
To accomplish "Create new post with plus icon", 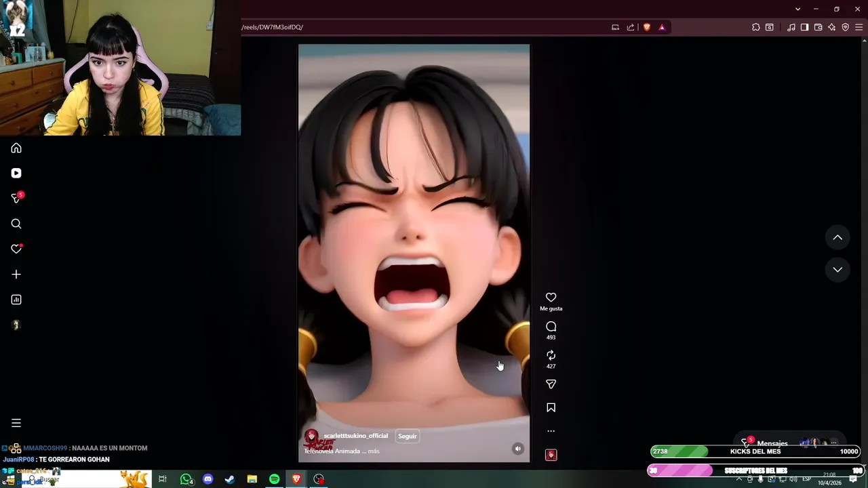I will [x=16, y=274].
